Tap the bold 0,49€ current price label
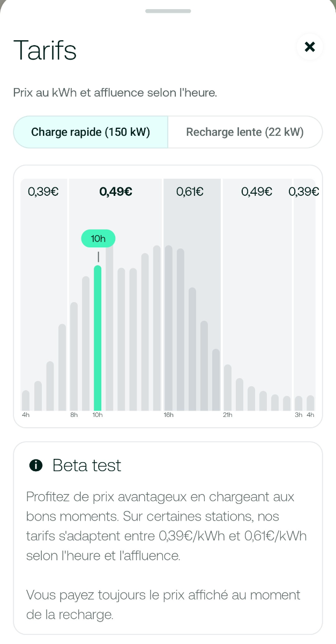This screenshot has width=336, height=644. pos(116,192)
